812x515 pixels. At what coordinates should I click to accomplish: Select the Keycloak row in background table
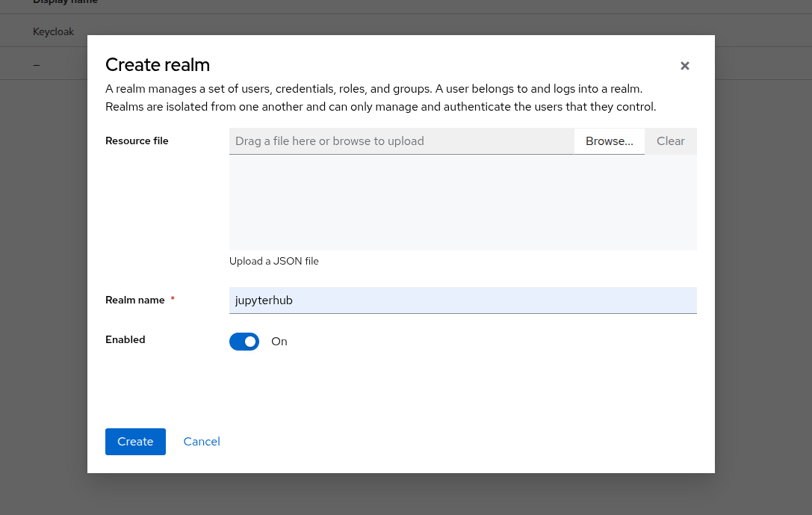tap(54, 31)
